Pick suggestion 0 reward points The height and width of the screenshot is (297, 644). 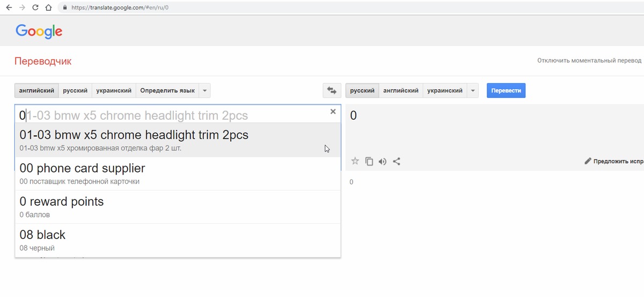[178, 207]
